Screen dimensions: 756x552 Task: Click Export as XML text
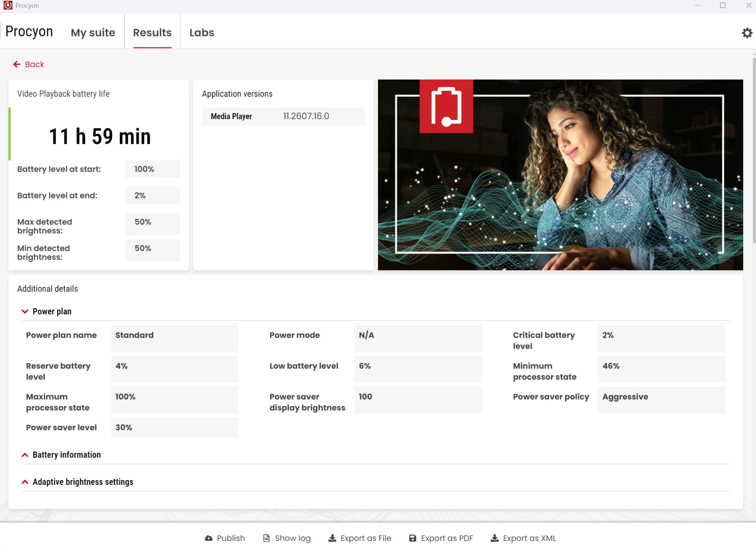pyautogui.click(x=529, y=538)
